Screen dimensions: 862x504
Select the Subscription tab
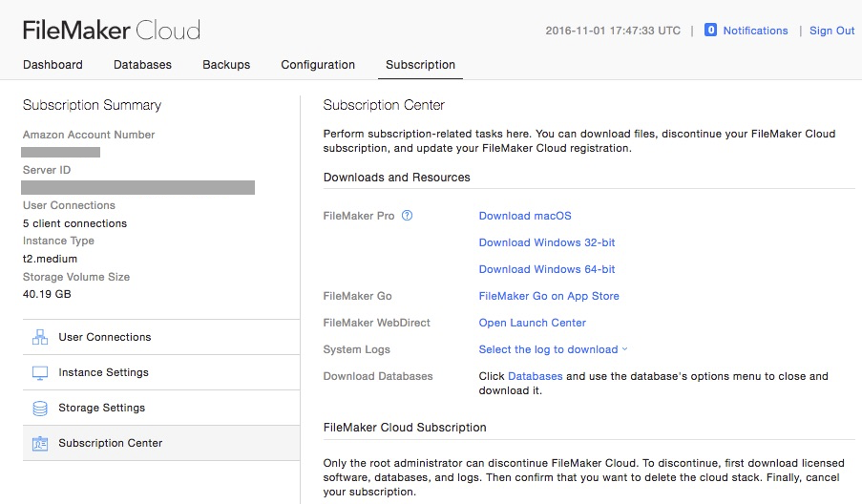pos(421,65)
